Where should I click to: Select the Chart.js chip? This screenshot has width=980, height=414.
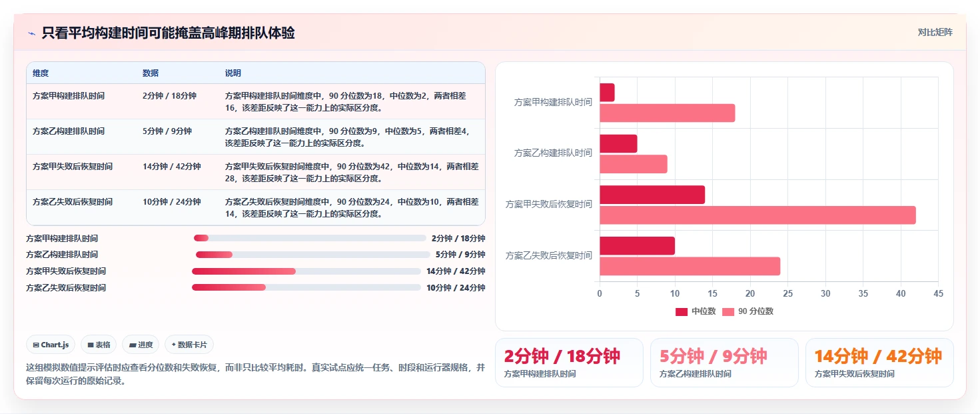[51, 345]
